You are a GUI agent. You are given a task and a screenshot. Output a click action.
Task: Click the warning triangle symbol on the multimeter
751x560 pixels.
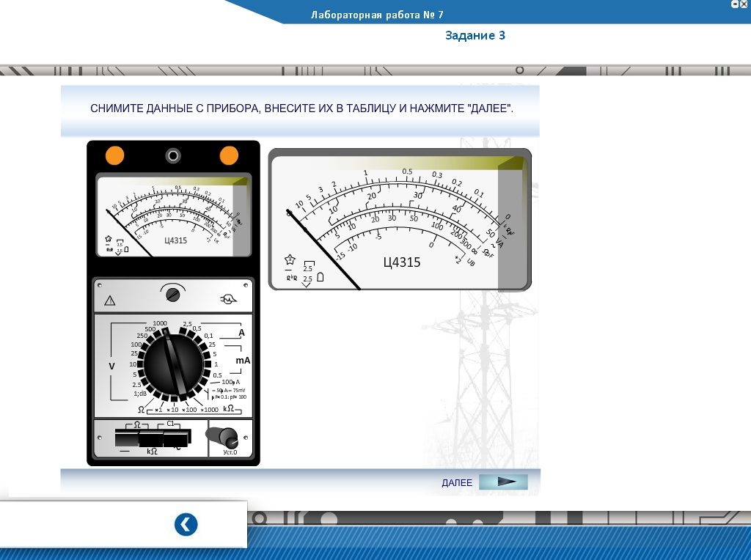110,300
